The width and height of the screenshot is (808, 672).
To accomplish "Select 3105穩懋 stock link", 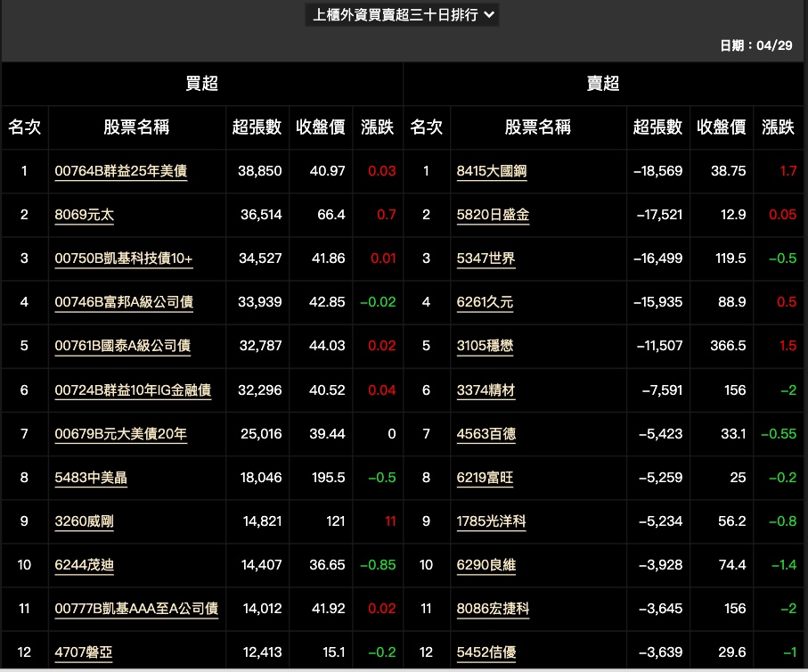I will click(x=485, y=346).
